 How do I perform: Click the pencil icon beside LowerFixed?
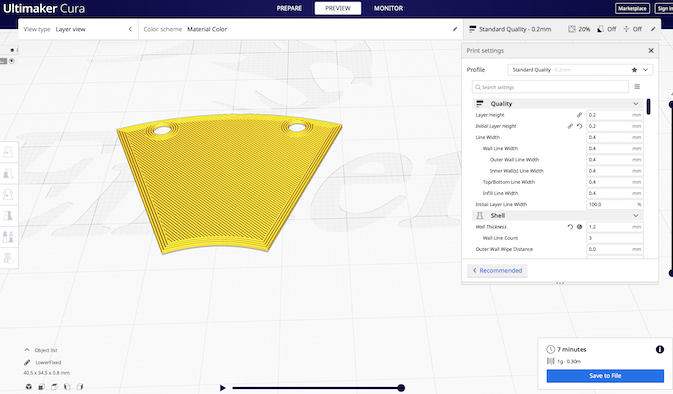point(27,362)
